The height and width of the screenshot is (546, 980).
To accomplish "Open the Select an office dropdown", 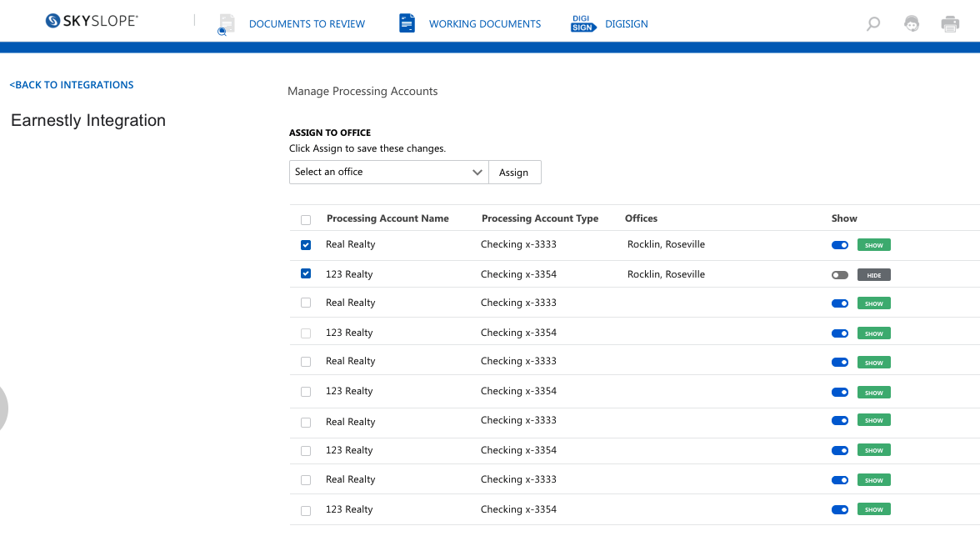I will (388, 172).
